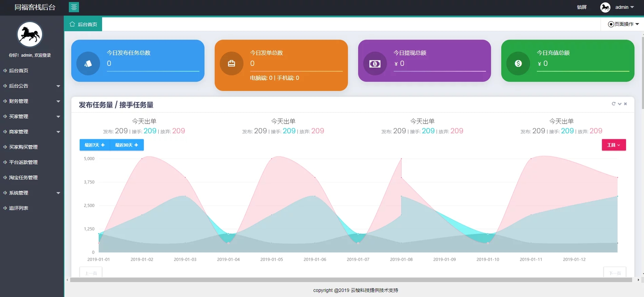Click the horizontal scrollbar below the chart
The width and height of the screenshot is (644, 297).
tap(351, 280)
